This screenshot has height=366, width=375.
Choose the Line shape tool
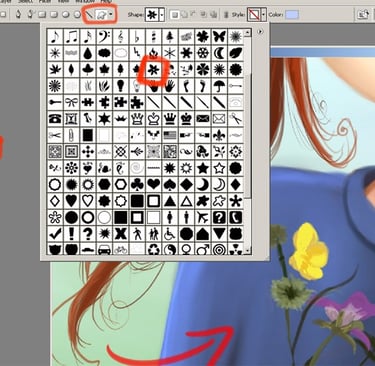[x=89, y=15]
